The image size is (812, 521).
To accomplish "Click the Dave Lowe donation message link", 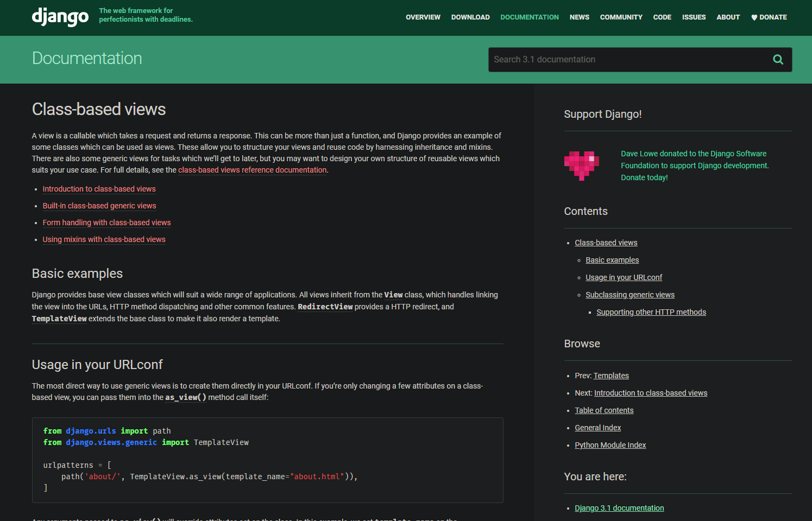I will click(695, 166).
